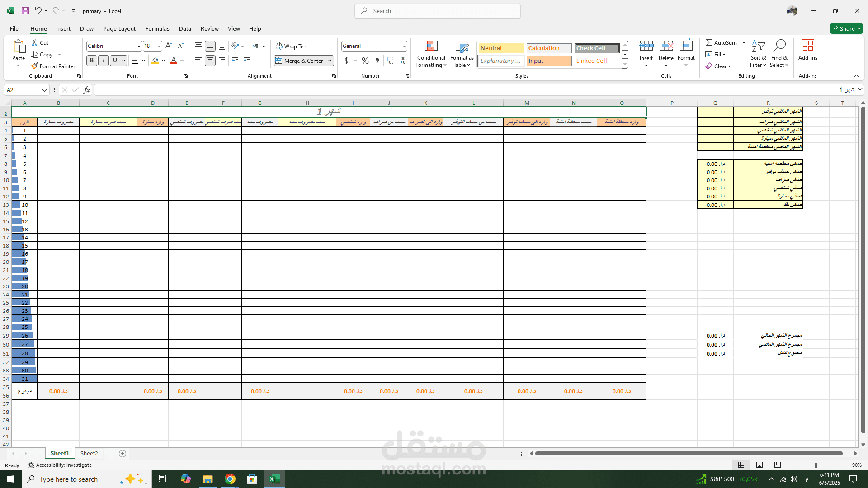Viewport: 868px width, 488px height.
Task: Toggle Underline formatting
Action: pyautogui.click(x=115, y=61)
